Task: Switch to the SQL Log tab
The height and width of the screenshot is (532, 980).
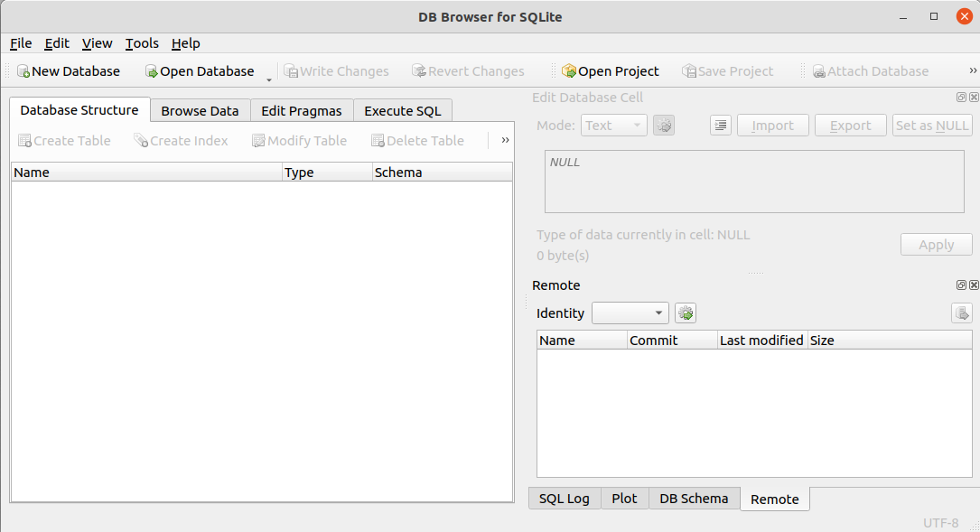Action: coord(565,499)
